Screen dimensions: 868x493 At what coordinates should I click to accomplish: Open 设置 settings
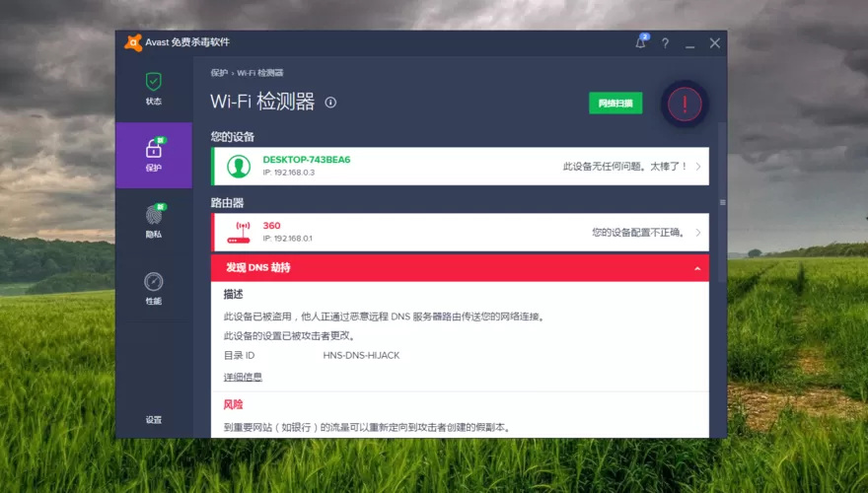(153, 420)
